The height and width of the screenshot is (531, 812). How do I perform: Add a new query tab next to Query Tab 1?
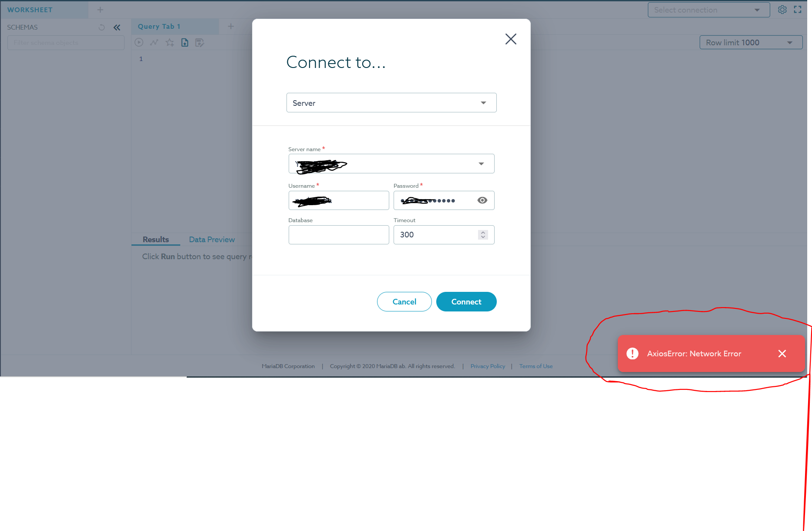[231, 27]
